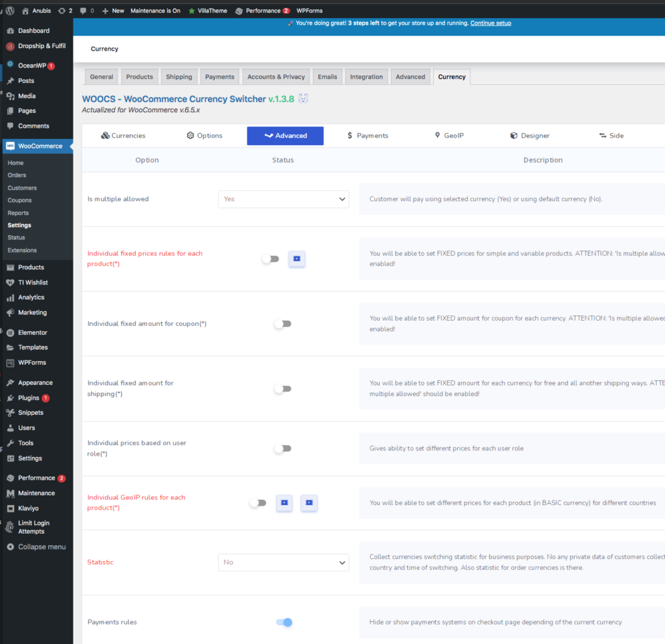Screen dimensions: 665x644
Task: Open the WOOCS Side tab
Action: 611,136
